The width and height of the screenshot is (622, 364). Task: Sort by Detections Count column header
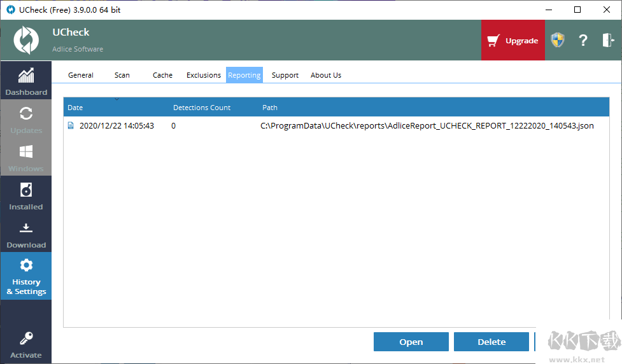202,108
